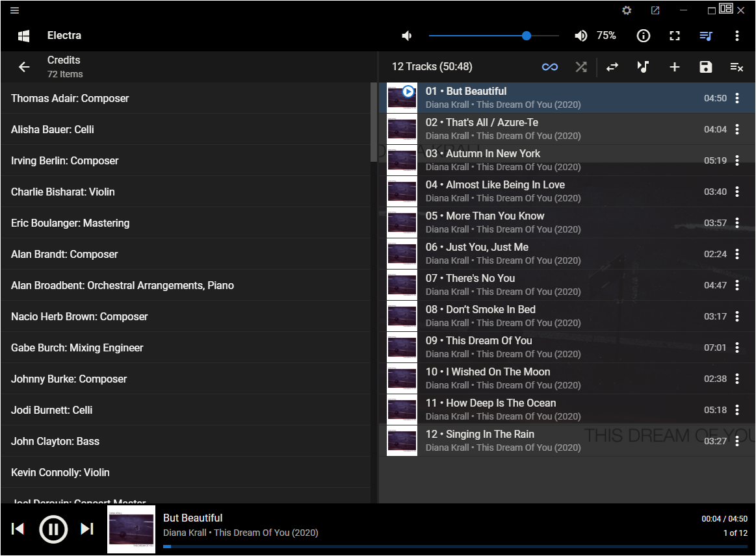Click the volume slider handle
The image size is (756, 556).
pyautogui.click(x=527, y=36)
